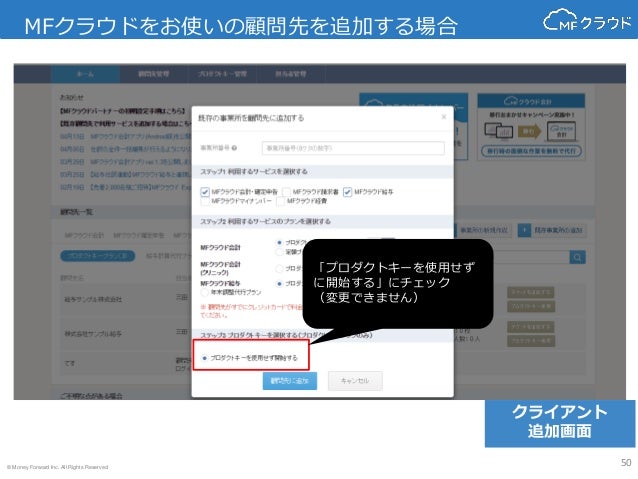Open the fourth 管理 tab after プロダクトキー管理
Screen dimensions: 638x479
291,74
